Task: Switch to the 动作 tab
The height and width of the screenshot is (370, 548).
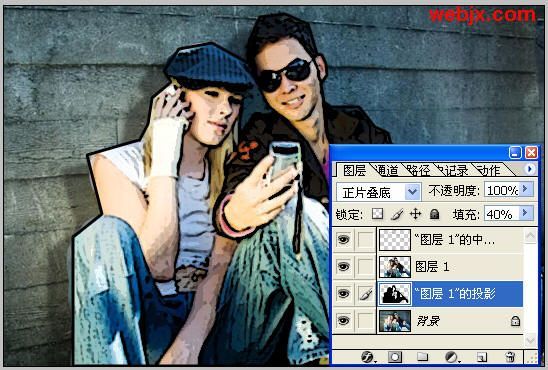Action: click(489, 171)
